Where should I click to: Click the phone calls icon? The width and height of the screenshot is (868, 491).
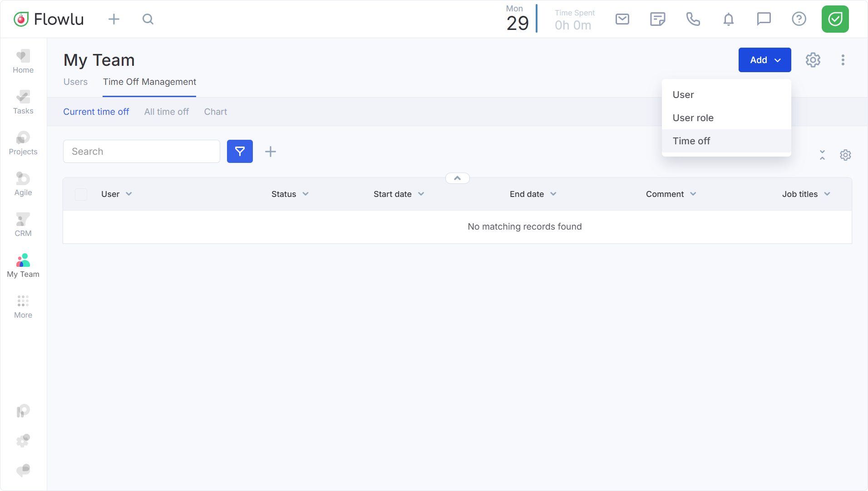tap(693, 19)
